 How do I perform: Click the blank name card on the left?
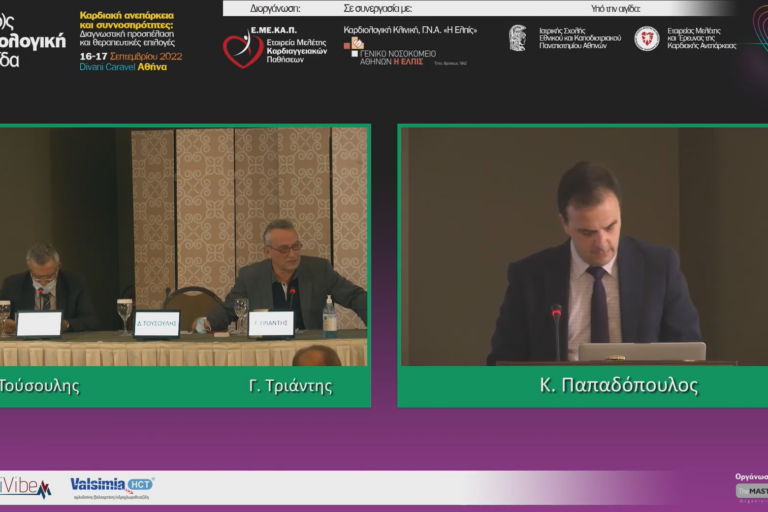click(x=39, y=324)
